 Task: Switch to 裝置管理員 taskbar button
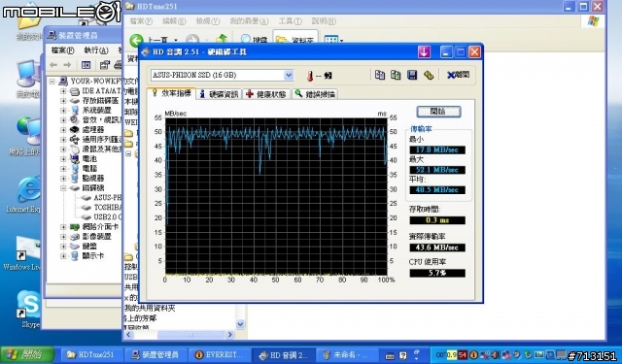[155, 355]
